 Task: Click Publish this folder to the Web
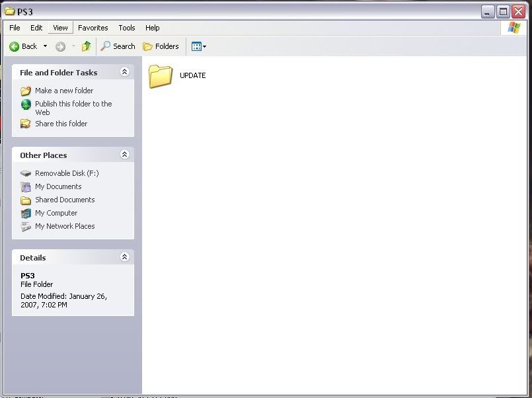[73, 108]
